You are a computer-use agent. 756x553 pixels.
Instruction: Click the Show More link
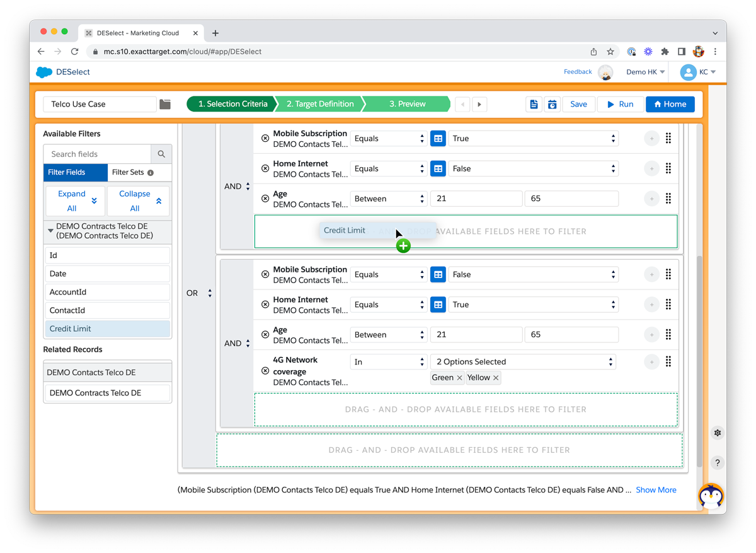click(656, 490)
